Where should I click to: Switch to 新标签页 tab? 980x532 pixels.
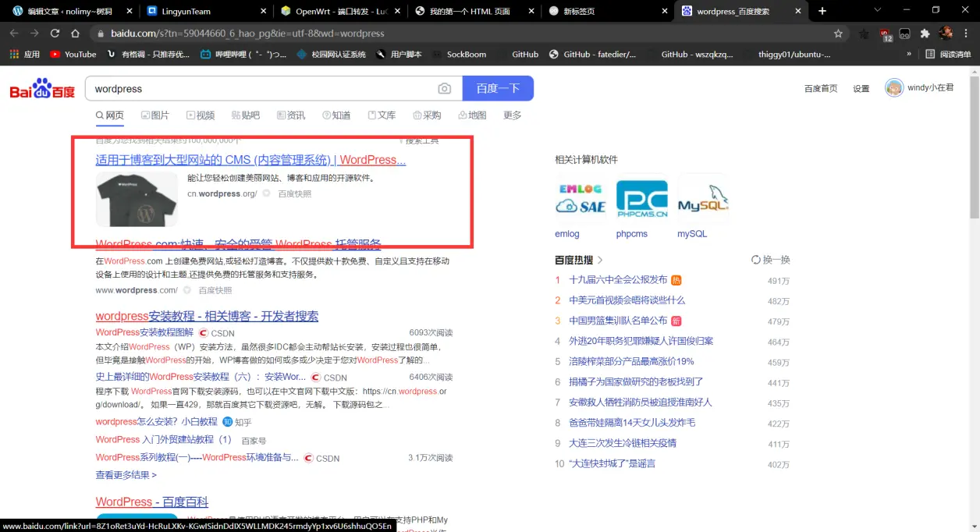tap(609, 11)
